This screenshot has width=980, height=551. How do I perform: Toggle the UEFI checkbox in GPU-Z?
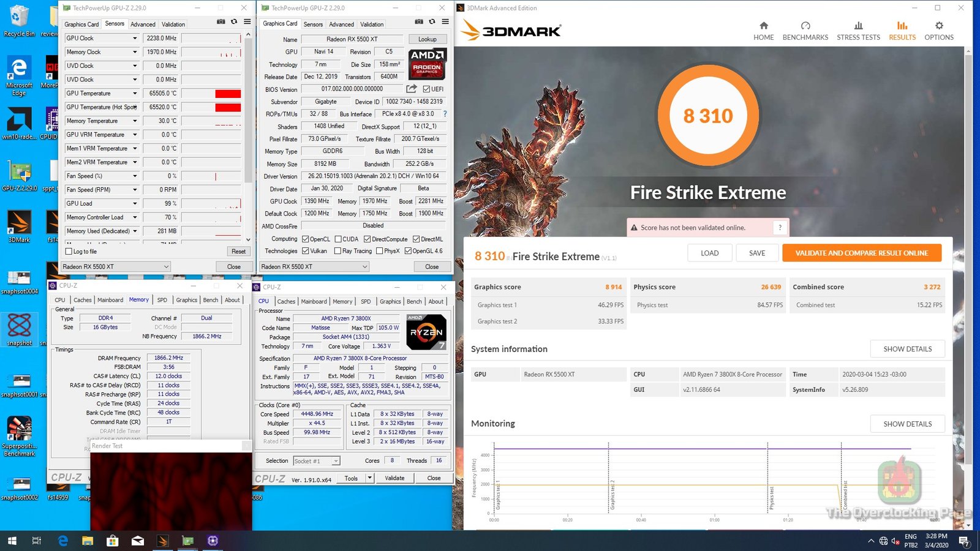click(x=426, y=89)
